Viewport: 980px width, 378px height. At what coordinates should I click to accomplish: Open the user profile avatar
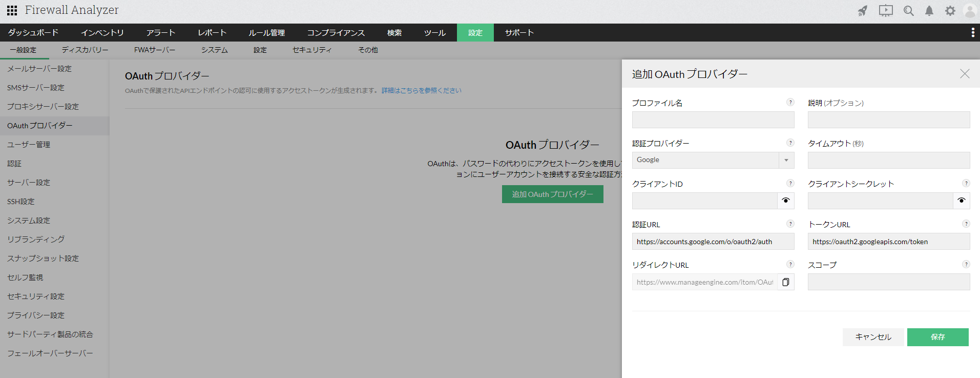(x=970, y=11)
